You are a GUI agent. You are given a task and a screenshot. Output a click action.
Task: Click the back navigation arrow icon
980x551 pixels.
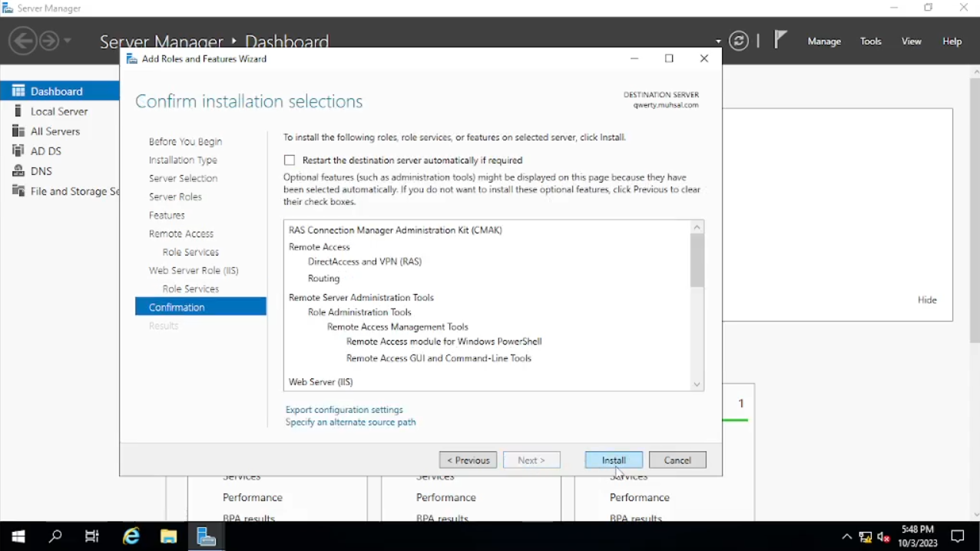pos(23,41)
